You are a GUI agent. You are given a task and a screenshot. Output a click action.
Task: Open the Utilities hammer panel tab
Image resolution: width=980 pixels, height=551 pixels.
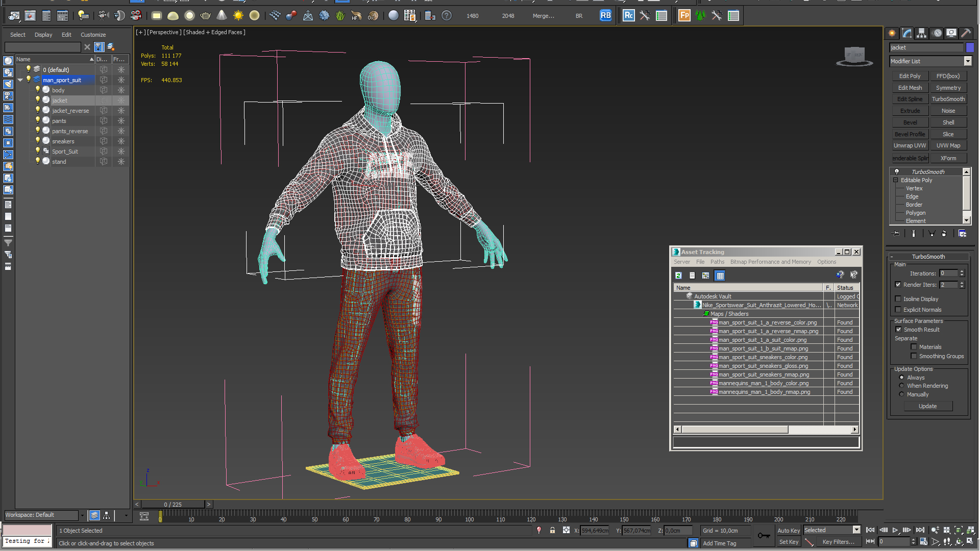click(966, 33)
